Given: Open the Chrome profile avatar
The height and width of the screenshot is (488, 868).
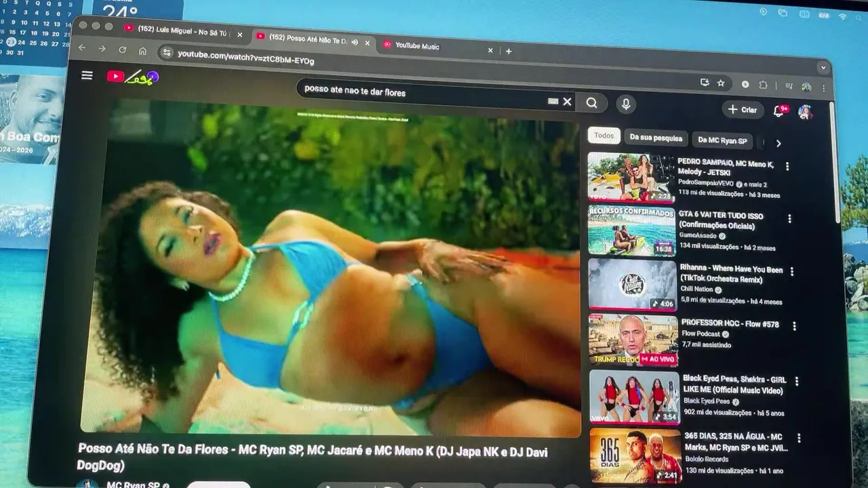Looking at the screenshot, I should coord(806,87).
